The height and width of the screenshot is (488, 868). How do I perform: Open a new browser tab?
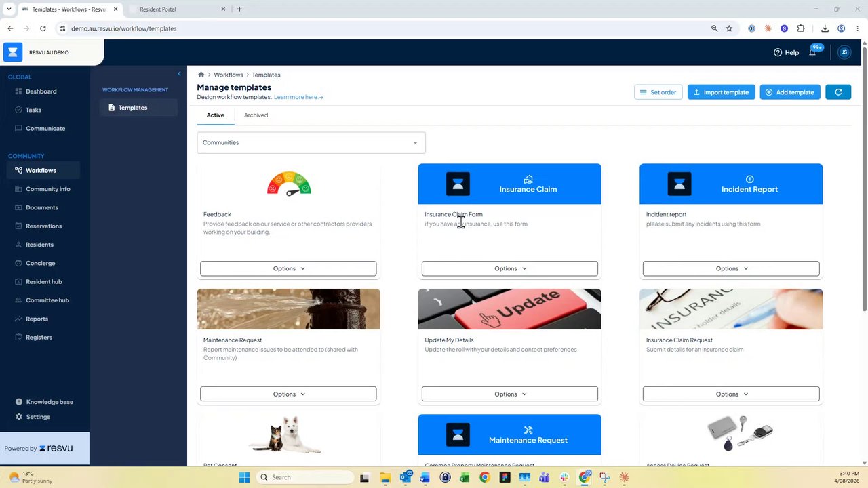tap(239, 9)
